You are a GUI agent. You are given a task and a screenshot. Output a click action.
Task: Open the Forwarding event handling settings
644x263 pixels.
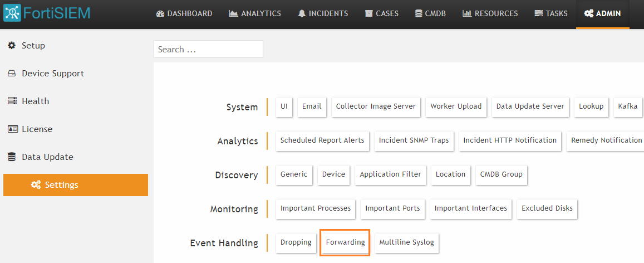[x=345, y=242]
